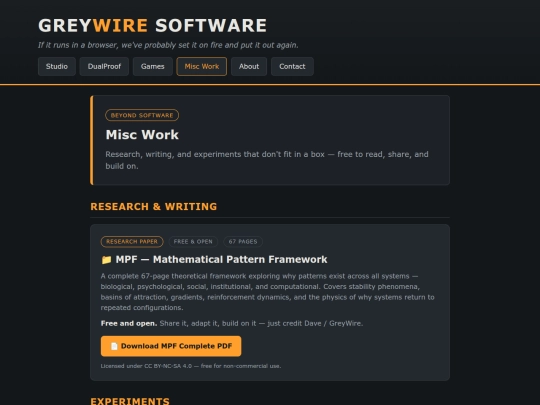Viewport: 540px width, 405px height.
Task: Select the Misc Work nav tab
Action: [x=201, y=66]
